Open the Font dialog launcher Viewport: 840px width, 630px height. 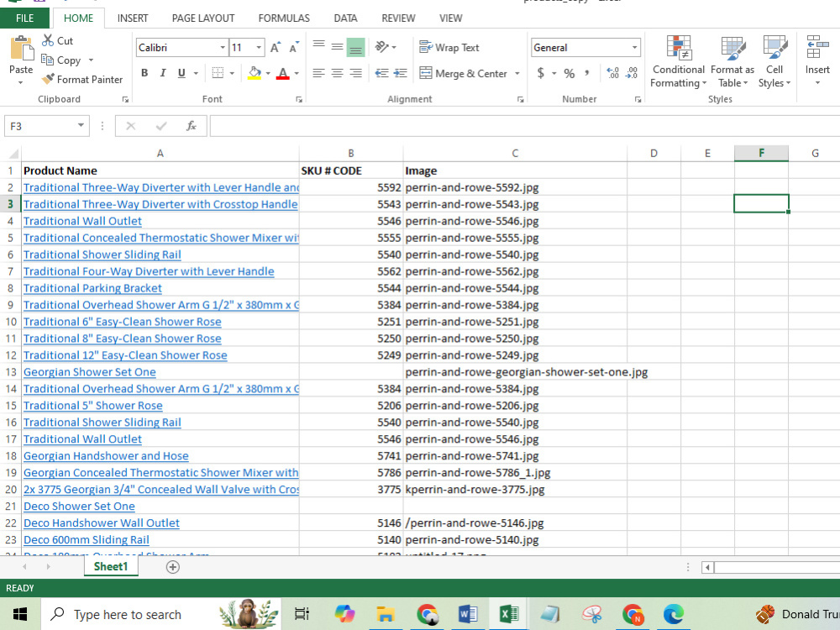(x=299, y=100)
